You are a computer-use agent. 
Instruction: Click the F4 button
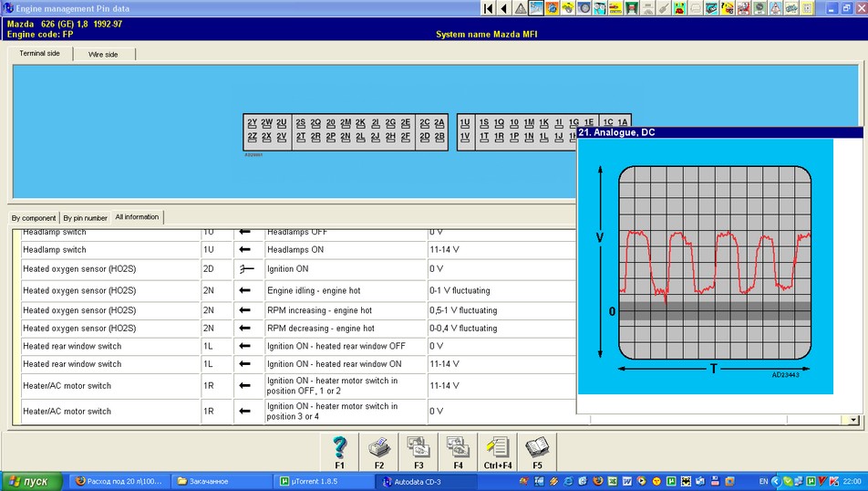pos(458,452)
